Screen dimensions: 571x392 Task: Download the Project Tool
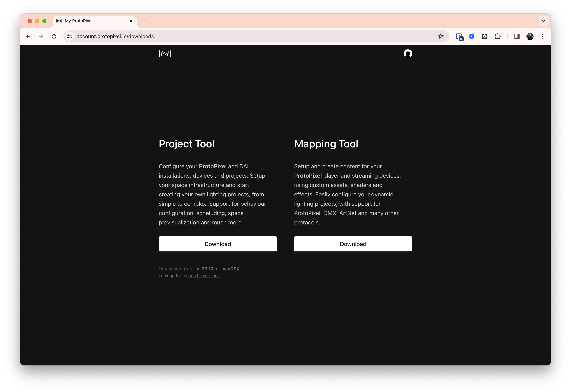click(218, 244)
